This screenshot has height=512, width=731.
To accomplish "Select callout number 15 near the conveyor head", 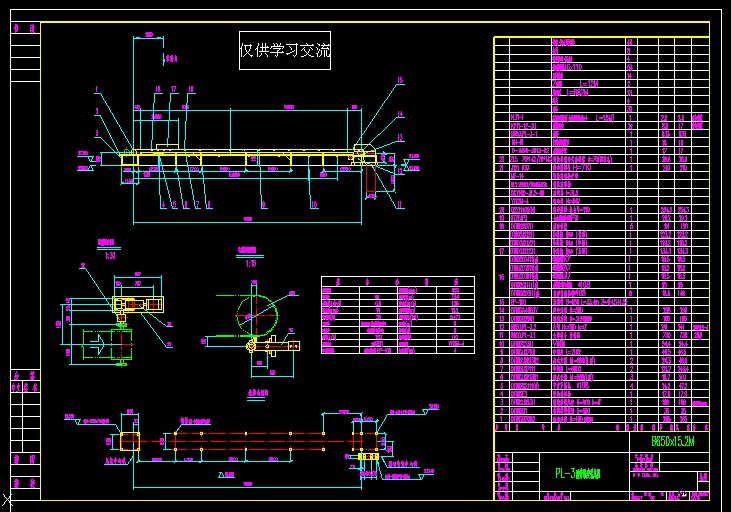I will coord(399,79).
